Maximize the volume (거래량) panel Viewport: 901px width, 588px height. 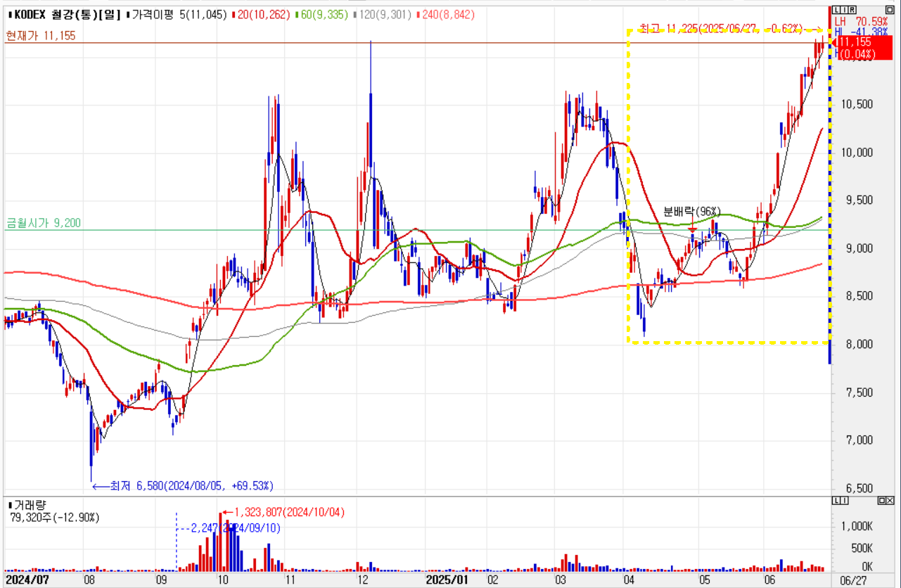(x=881, y=500)
